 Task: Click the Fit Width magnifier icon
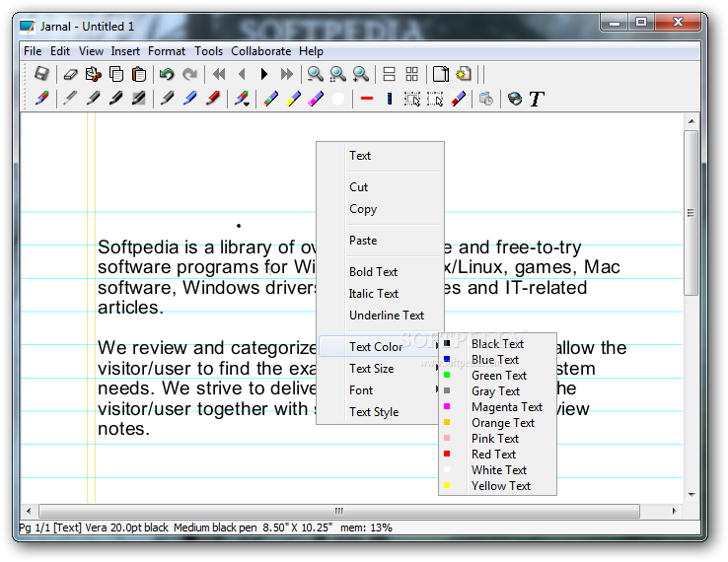[338, 74]
